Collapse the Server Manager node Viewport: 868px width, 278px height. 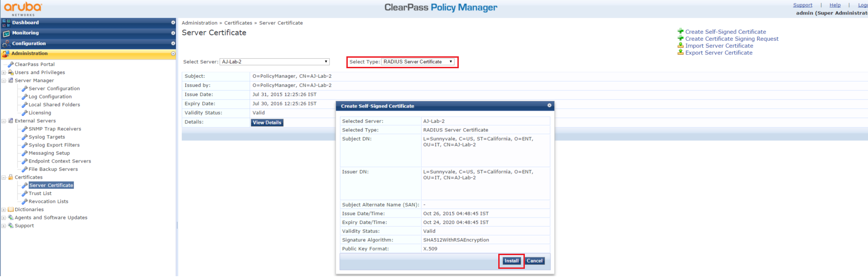(x=4, y=81)
